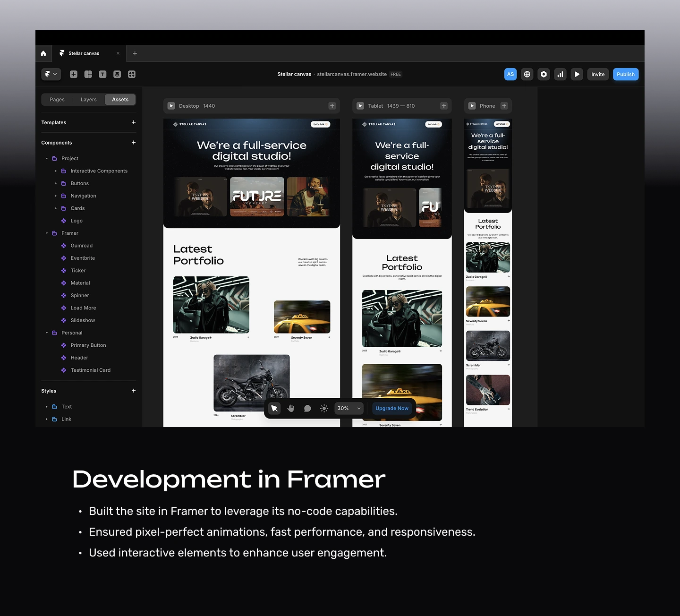Select the FUTURE concept card in Desktop frame
The height and width of the screenshot is (616, 680).
pos(257,197)
